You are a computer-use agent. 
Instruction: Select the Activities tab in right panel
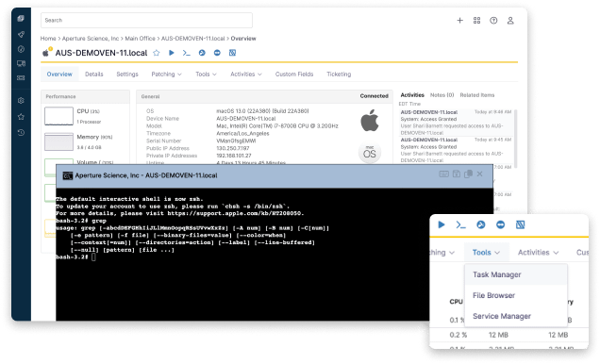click(412, 95)
